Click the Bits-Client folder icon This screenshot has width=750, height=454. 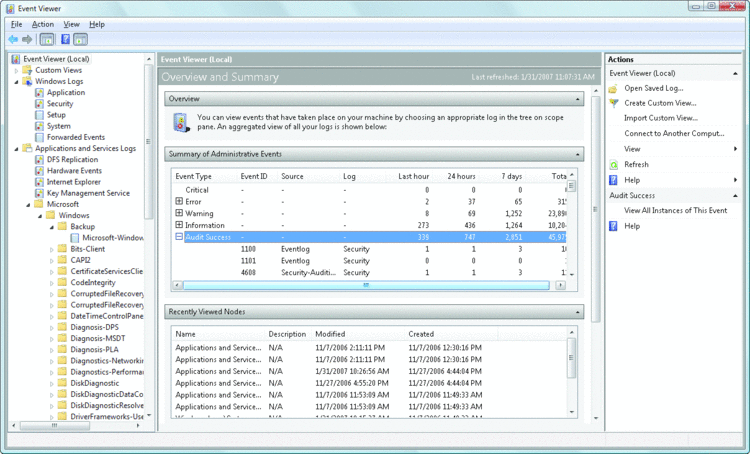62,249
